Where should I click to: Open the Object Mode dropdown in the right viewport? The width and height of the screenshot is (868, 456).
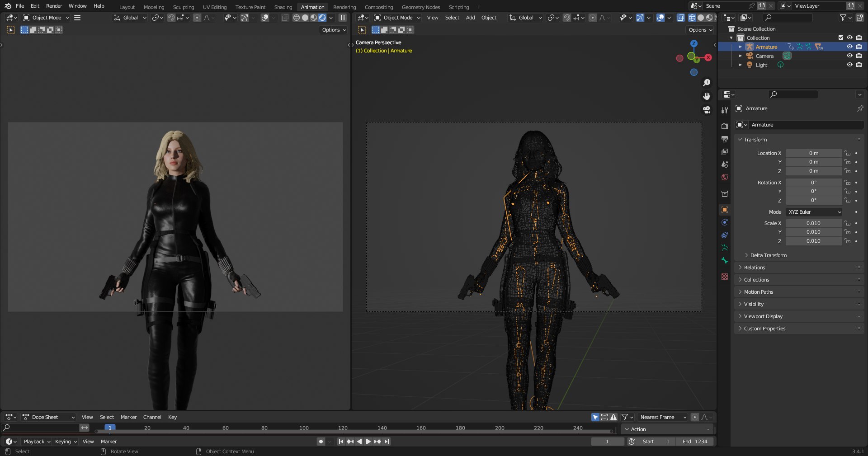(x=398, y=18)
